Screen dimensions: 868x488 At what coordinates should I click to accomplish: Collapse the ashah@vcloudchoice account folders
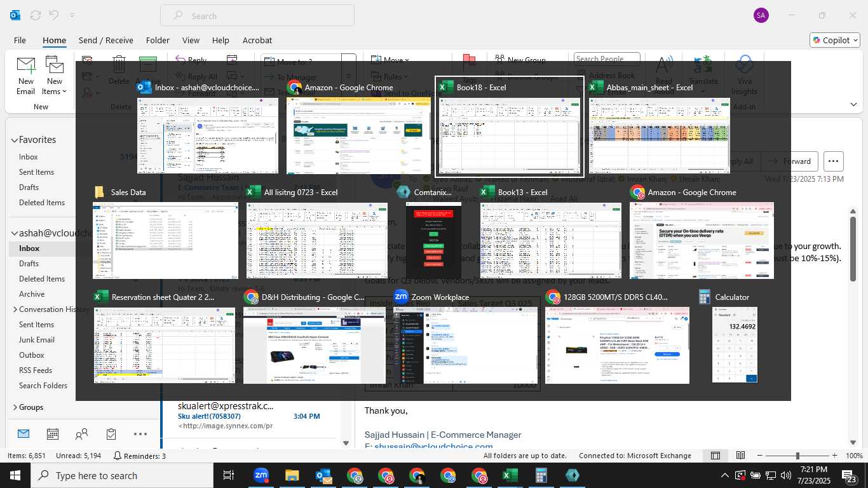(x=14, y=233)
